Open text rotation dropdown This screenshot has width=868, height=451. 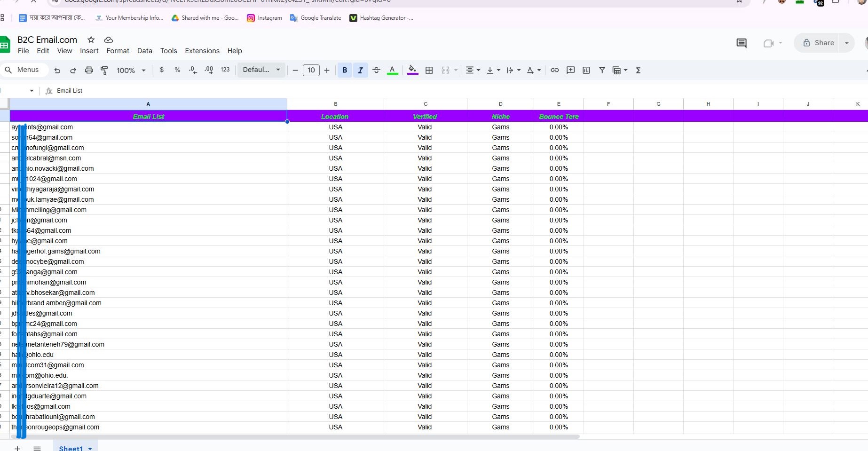pyautogui.click(x=534, y=70)
